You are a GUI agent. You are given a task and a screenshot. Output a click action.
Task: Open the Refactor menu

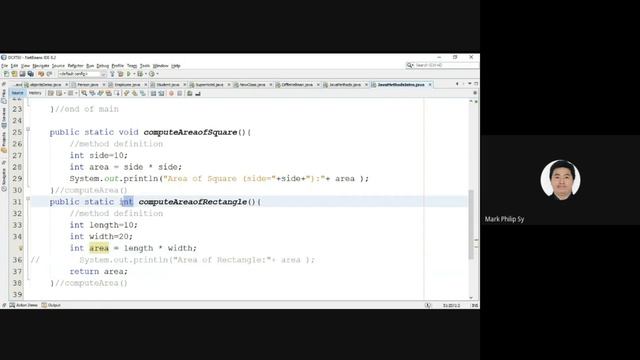point(76,66)
